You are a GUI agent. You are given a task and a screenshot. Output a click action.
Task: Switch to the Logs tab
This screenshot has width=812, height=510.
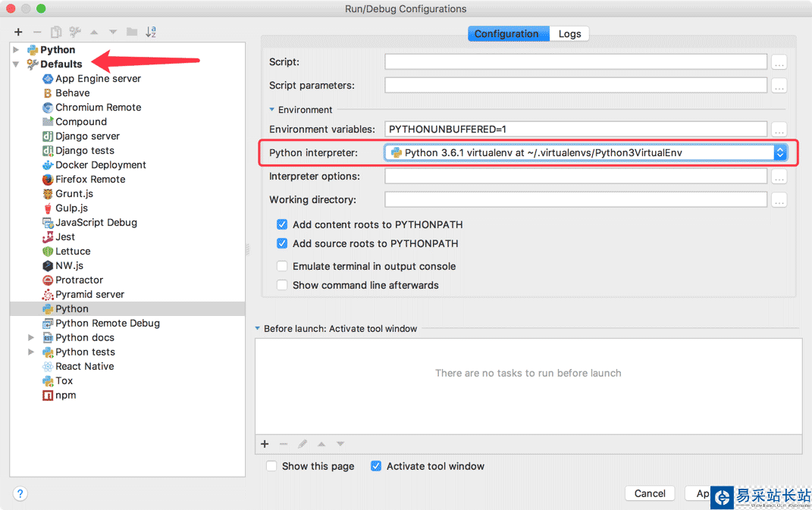[x=569, y=33]
